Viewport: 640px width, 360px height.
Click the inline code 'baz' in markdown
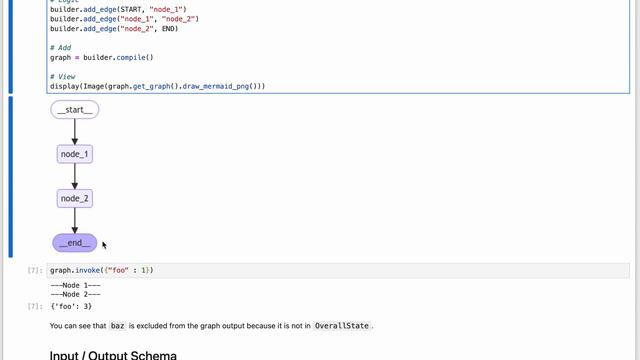(118, 326)
